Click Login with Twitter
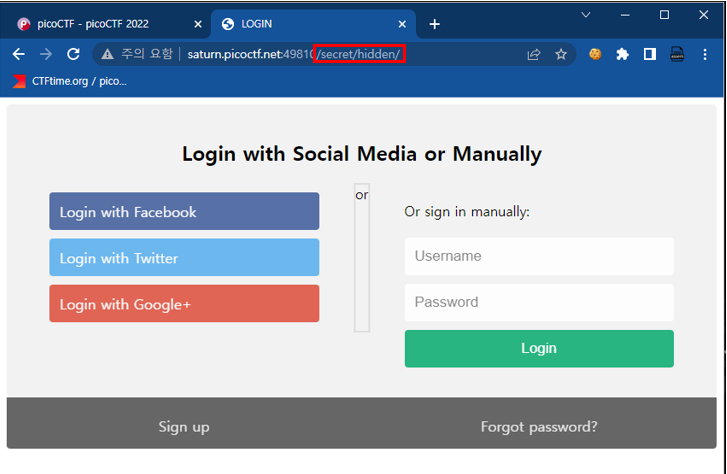The width and height of the screenshot is (727, 474). click(184, 257)
